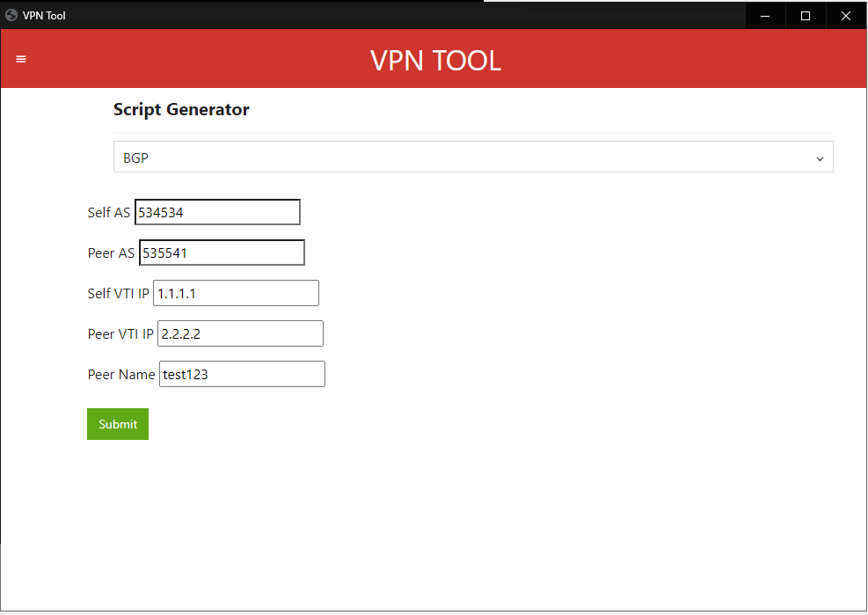Image resolution: width=868 pixels, height=615 pixels.
Task: Select the Self VTI IP field
Action: pyautogui.click(x=236, y=293)
